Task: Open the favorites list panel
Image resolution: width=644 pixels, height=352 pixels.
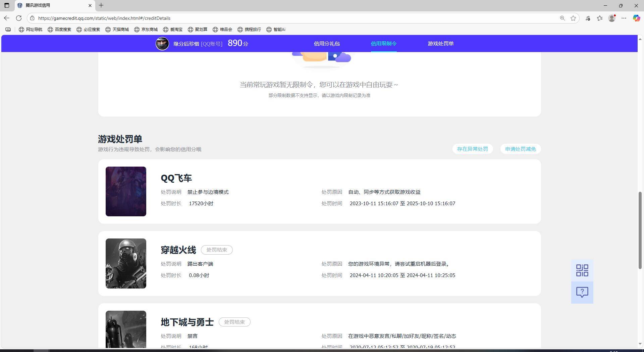Action: (x=600, y=18)
